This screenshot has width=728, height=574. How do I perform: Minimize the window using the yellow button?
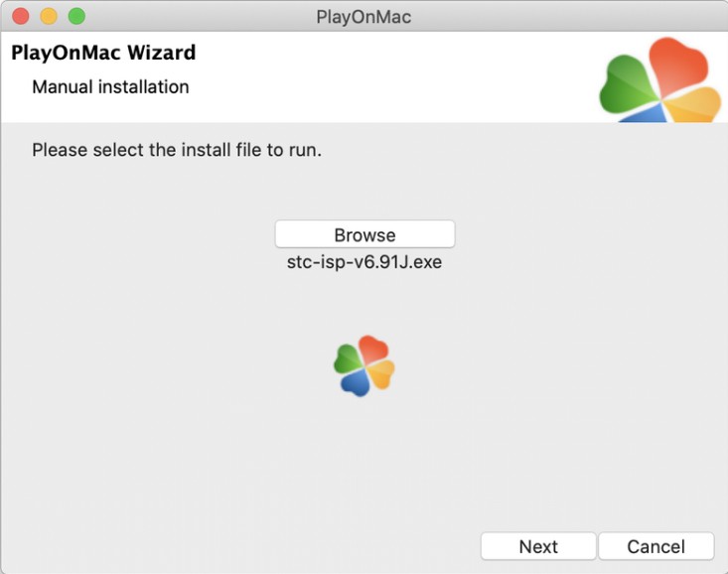[x=49, y=16]
